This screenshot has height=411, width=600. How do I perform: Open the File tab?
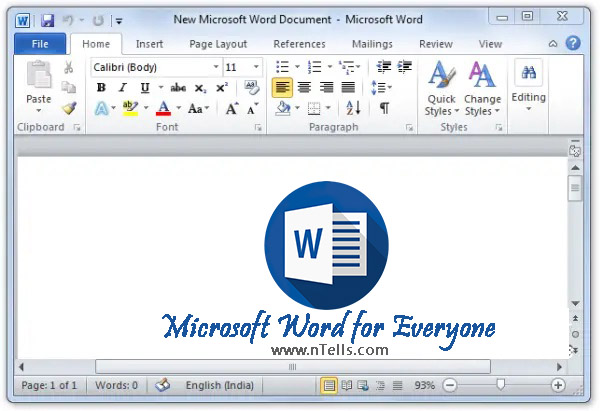pos(40,44)
